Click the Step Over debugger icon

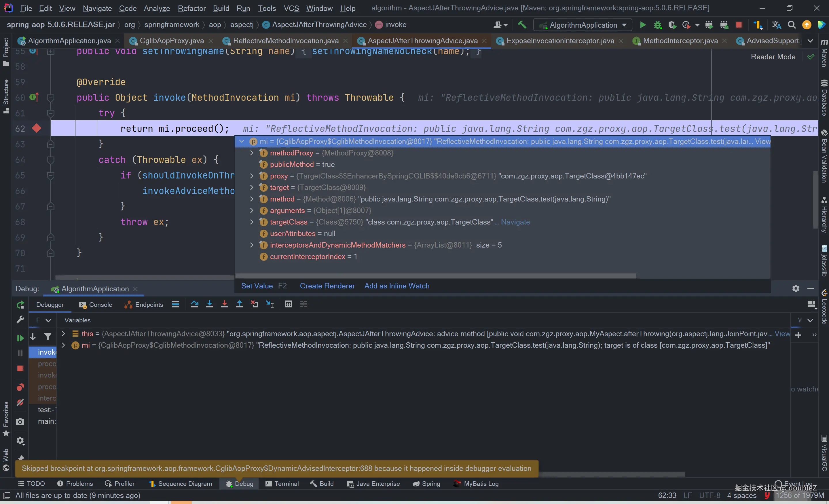(194, 304)
